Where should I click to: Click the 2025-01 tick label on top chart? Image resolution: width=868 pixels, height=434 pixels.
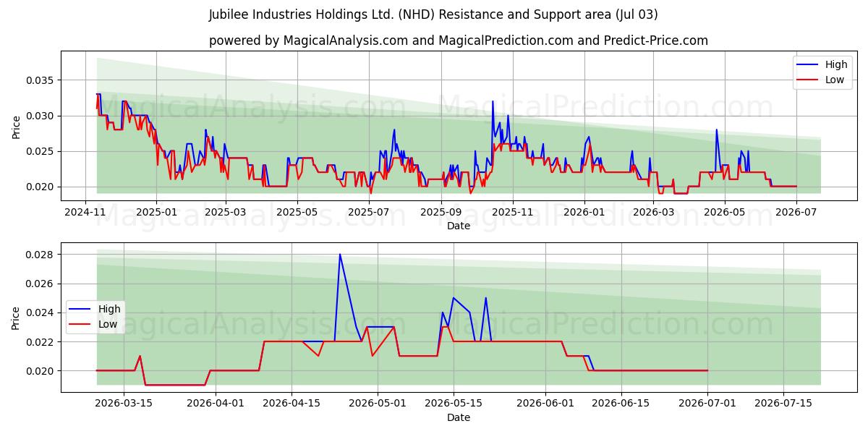[156, 212]
